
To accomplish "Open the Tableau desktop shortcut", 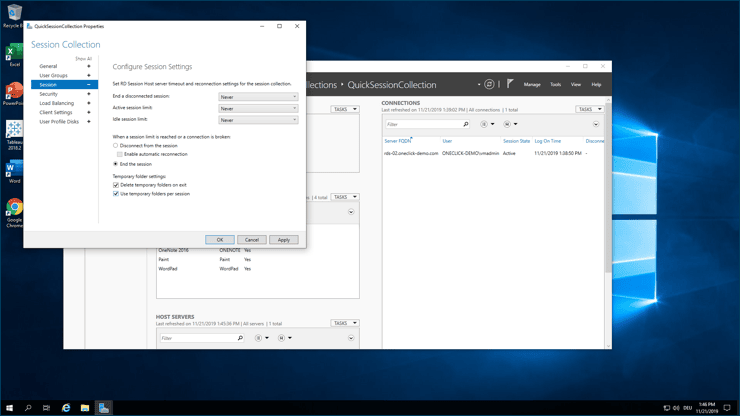I will pyautogui.click(x=14, y=132).
